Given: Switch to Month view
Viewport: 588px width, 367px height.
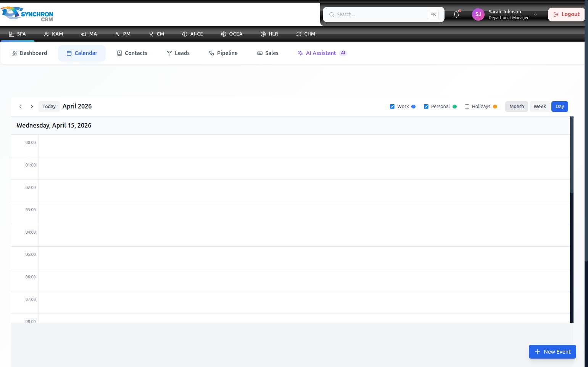Looking at the screenshot, I should [x=517, y=107].
